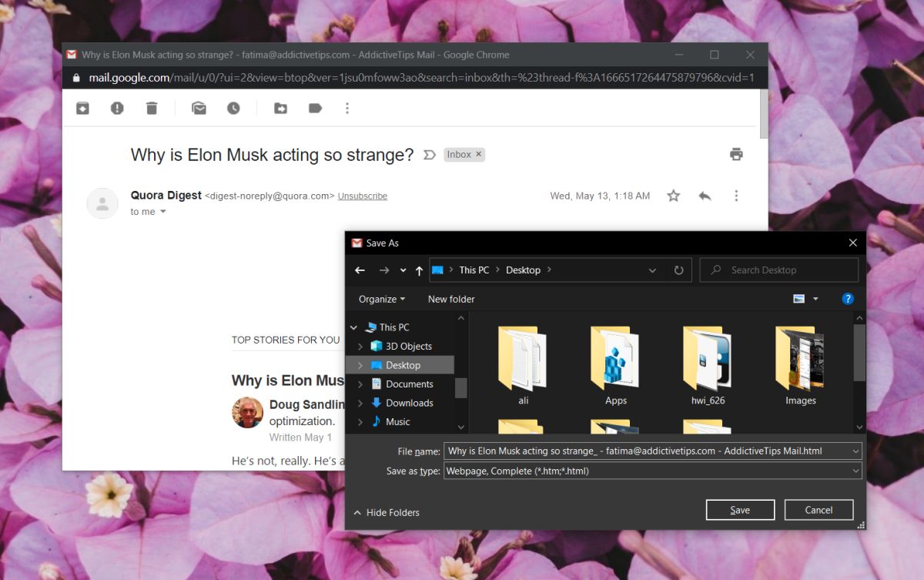
Task: Archive the email using Gmail's archive icon
Action: pos(82,109)
